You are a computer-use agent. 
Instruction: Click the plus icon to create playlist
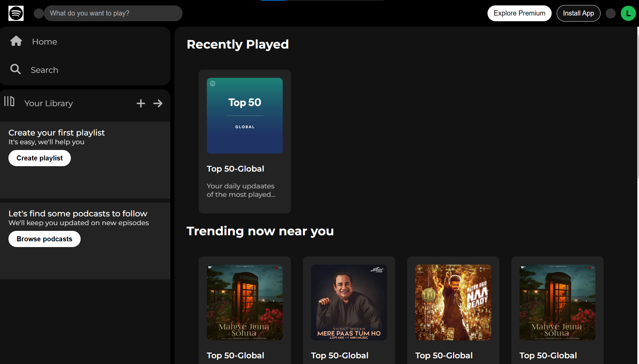tap(141, 103)
